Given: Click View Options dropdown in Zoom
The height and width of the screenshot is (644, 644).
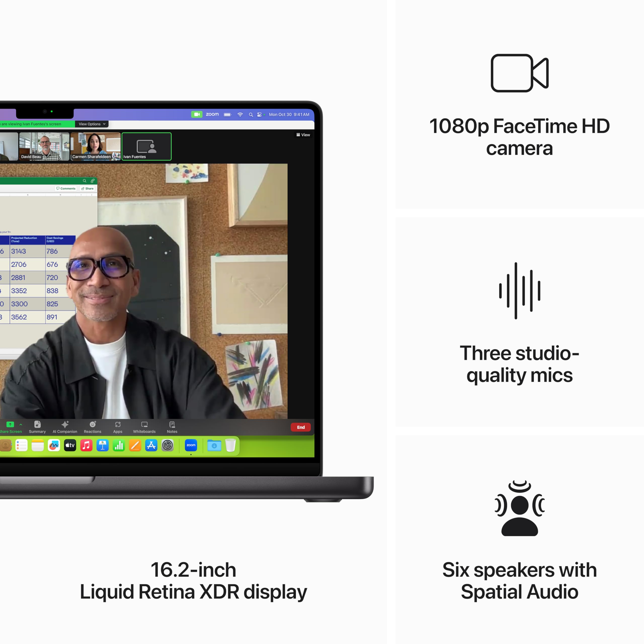Looking at the screenshot, I should click(91, 124).
